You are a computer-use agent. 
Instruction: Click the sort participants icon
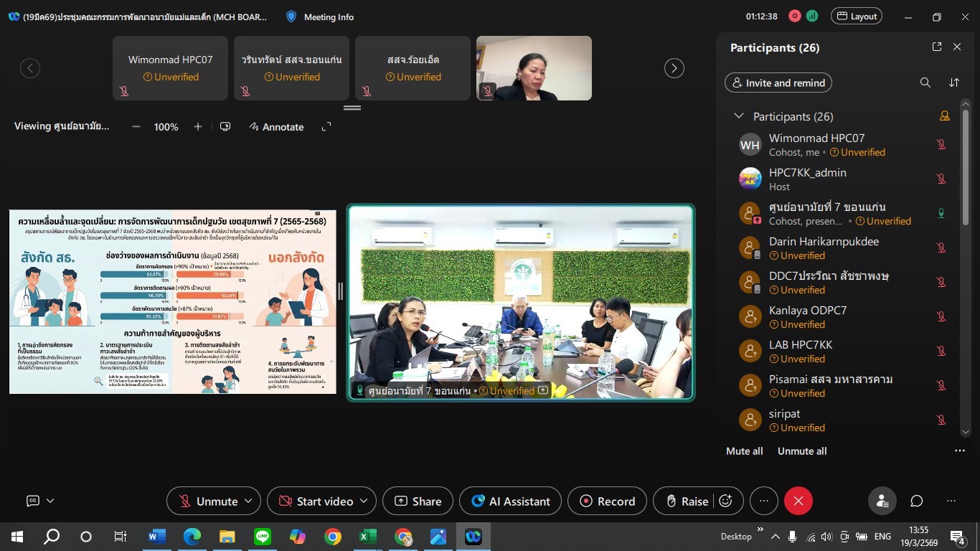pos(954,83)
